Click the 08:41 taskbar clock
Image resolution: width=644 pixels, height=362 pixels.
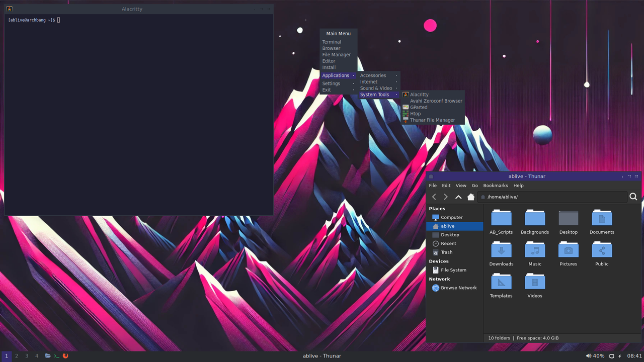point(634,356)
